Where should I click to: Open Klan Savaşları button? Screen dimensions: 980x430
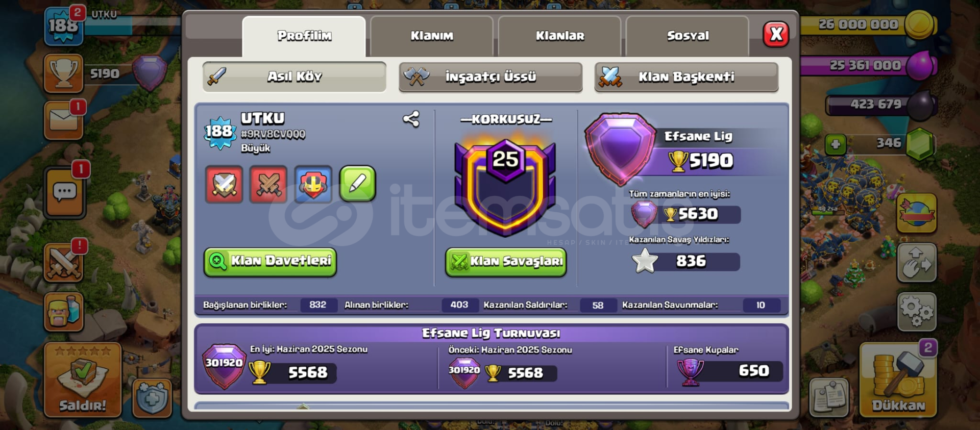pyautogui.click(x=506, y=262)
